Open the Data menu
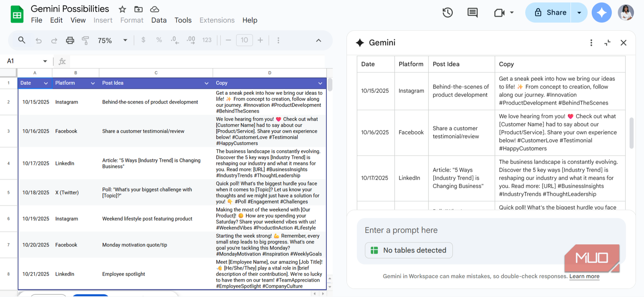This screenshot has width=644, height=297. click(159, 20)
